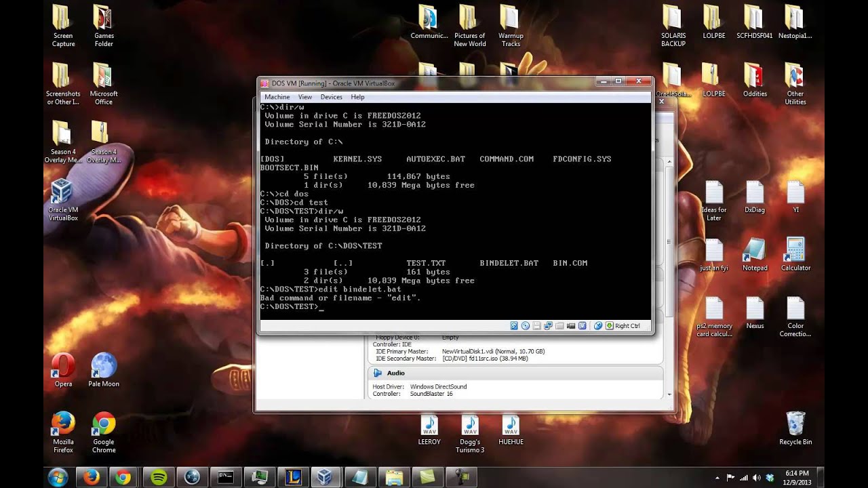Select the Dogg's Turismo 3 WAV file
This screenshot has width=868, height=488.
pos(470,434)
